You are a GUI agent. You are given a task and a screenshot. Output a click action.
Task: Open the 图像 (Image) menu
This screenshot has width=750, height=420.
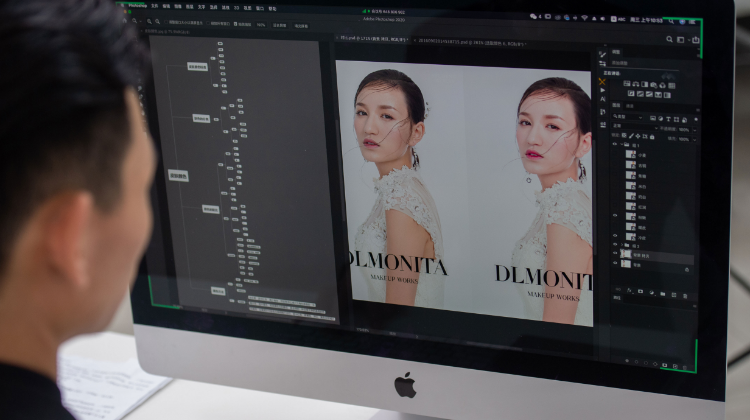(x=178, y=7)
